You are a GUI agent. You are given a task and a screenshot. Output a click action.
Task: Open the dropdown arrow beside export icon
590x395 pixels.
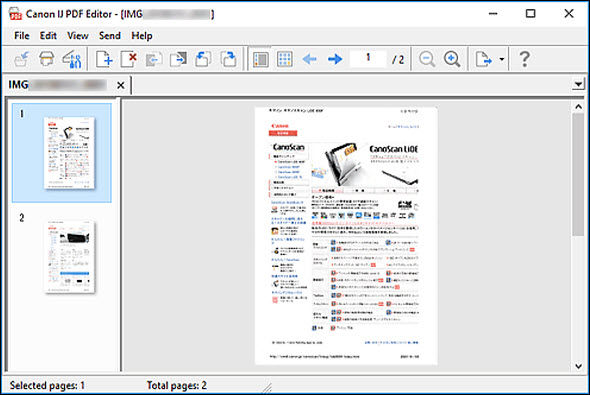click(x=502, y=59)
